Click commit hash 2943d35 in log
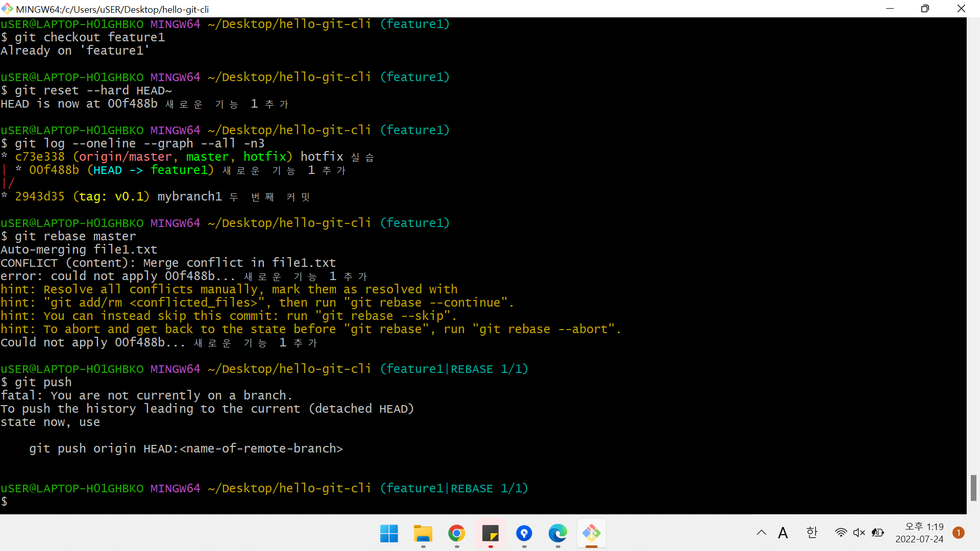The image size is (980, 551). (40, 196)
